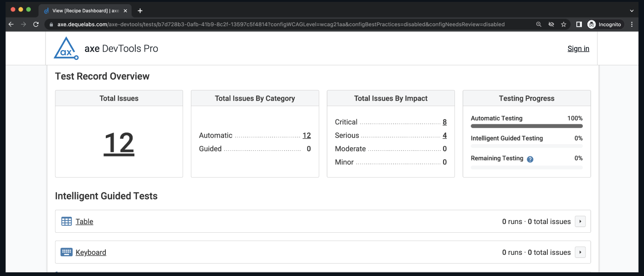Expand the Keyboard test row chevron
Screen dimensions: 644x276
click(x=580, y=252)
